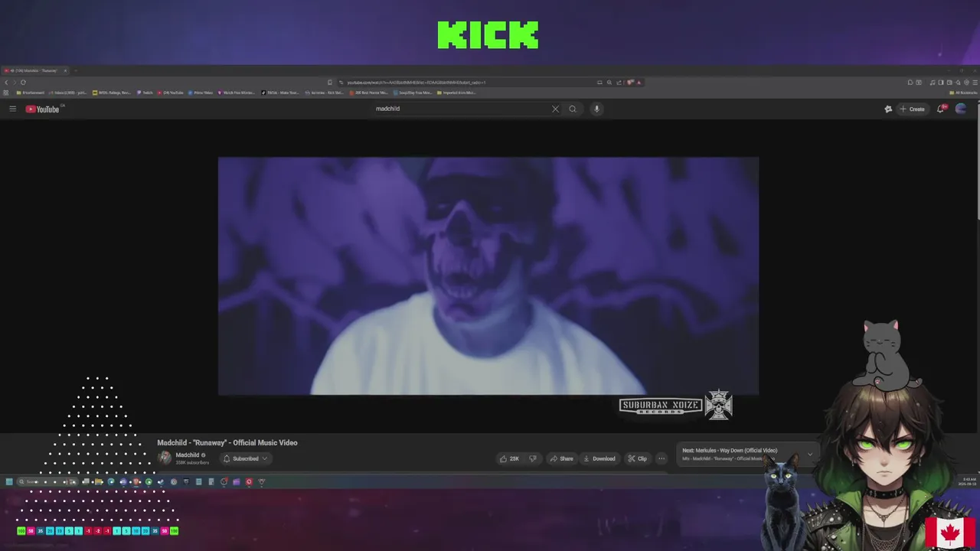The image size is (980, 551).
Task: Open the TikTok bookmark
Action: point(280,93)
